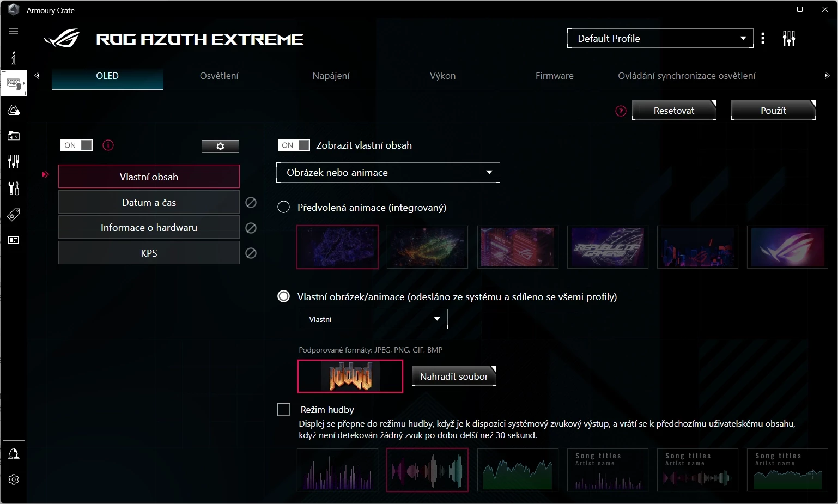Open the equalizer sliders icon near profile
838x504 pixels.
point(789,38)
